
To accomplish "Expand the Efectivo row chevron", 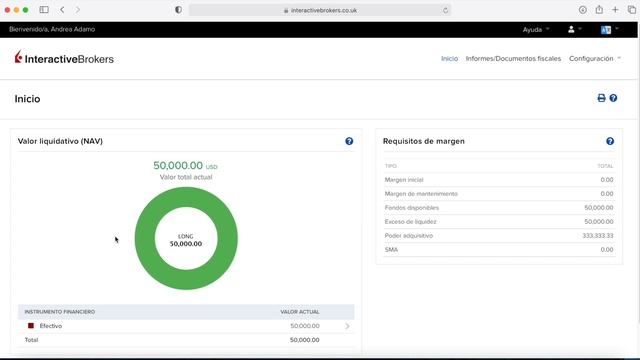I will click(347, 326).
